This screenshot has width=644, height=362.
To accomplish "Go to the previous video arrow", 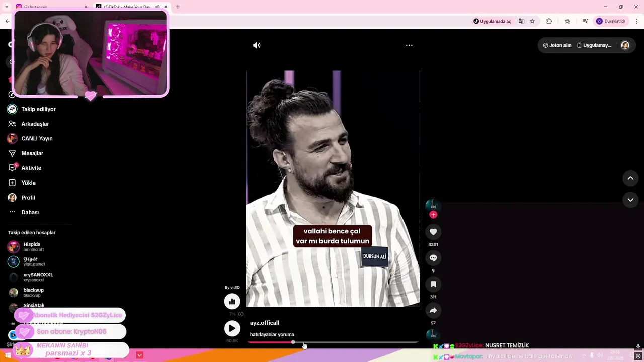I will pyautogui.click(x=630, y=178).
